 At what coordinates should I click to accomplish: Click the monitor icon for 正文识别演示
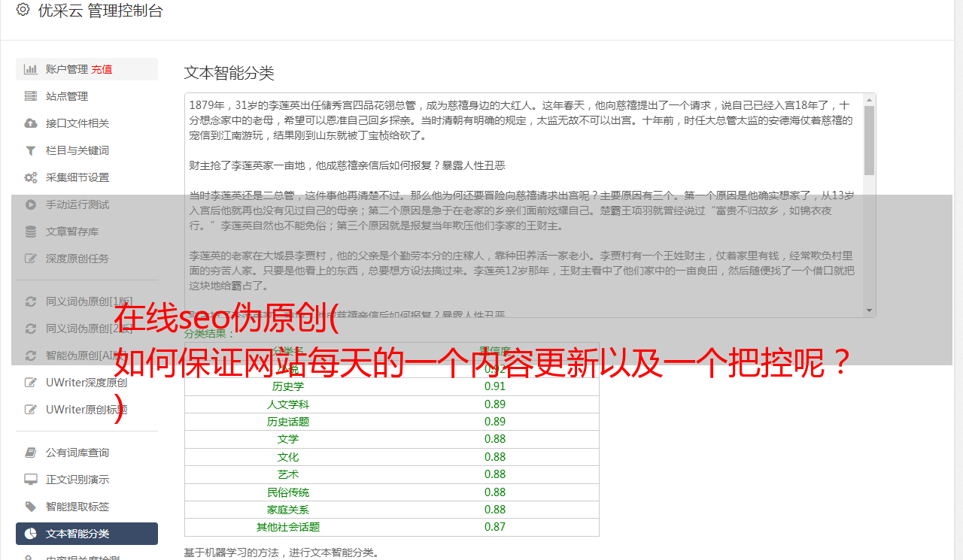[x=31, y=480]
